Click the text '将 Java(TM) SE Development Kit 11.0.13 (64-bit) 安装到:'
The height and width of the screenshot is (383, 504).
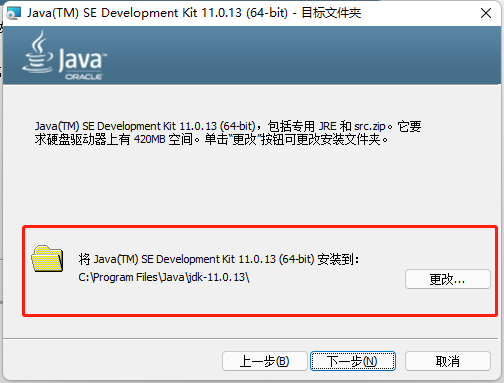click(219, 259)
